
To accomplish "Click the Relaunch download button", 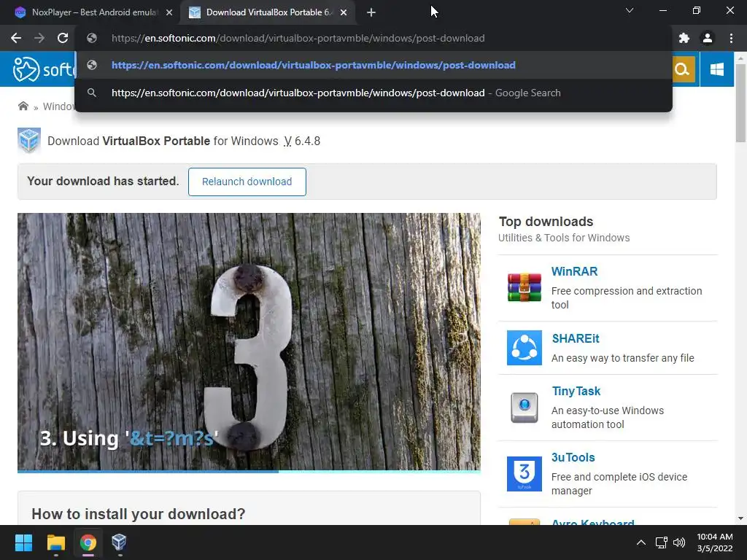I will (x=247, y=182).
